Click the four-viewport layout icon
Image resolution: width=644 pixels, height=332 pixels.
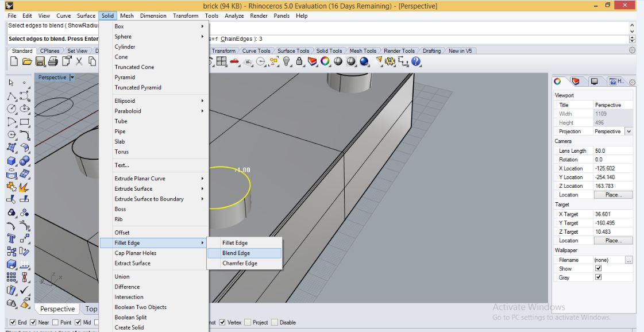pyautogui.click(x=221, y=61)
